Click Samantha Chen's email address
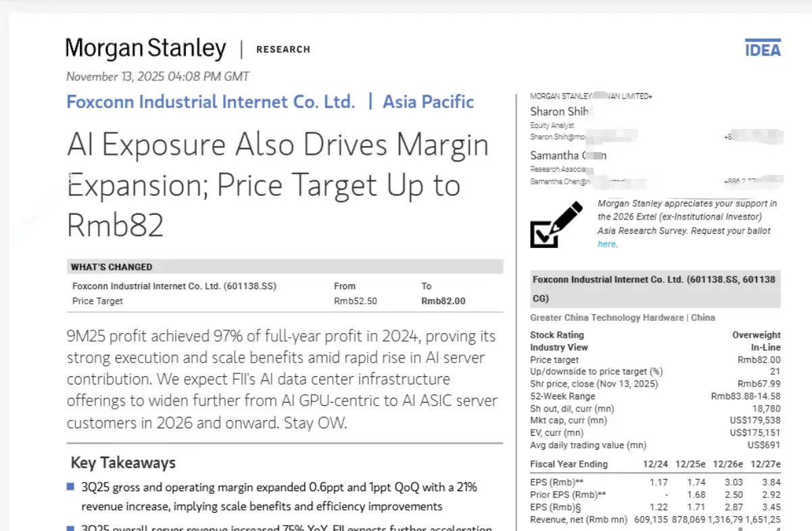This screenshot has height=531, width=812. click(558, 182)
